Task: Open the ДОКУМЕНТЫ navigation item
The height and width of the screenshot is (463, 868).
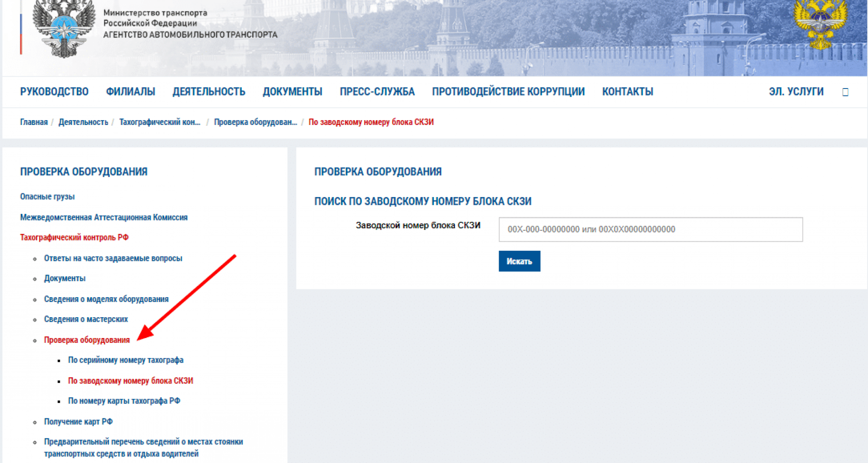Action: 293,92
